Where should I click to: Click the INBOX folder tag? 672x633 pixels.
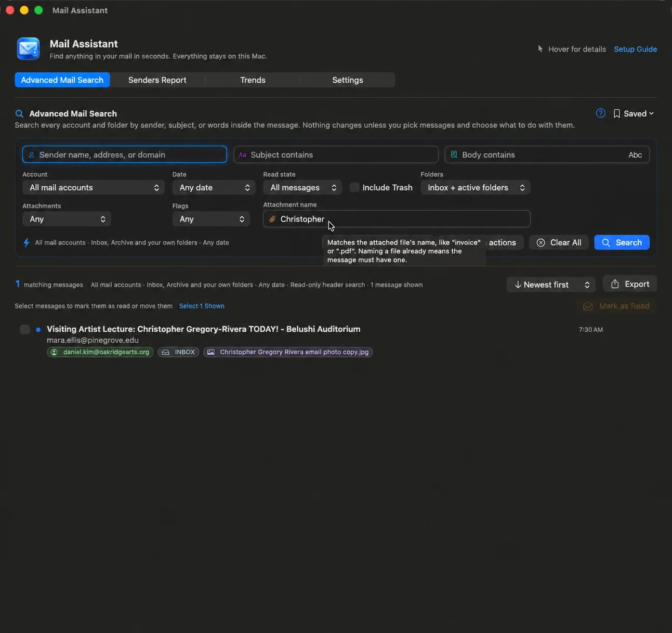[x=178, y=352]
